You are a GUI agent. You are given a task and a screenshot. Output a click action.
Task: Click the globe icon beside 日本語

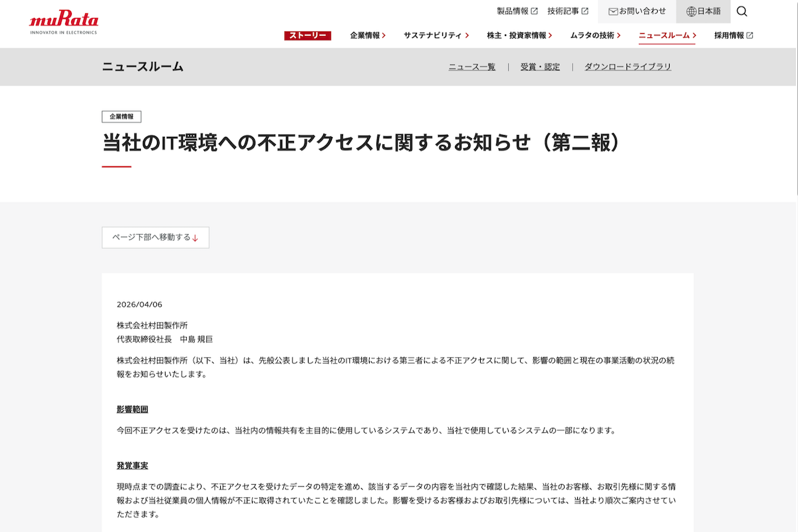pyautogui.click(x=691, y=11)
